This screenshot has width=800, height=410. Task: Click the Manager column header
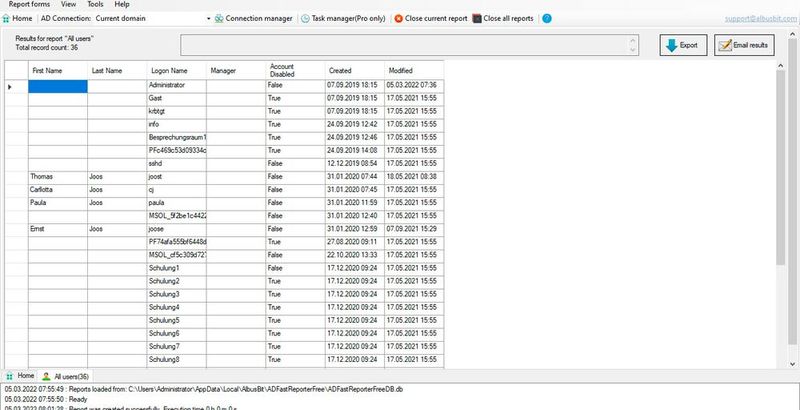coord(236,70)
